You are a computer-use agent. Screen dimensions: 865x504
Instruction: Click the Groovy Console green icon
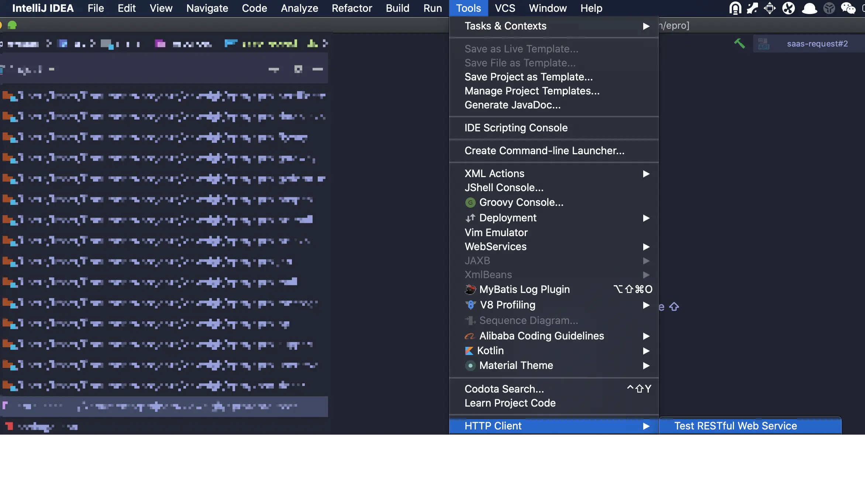[x=470, y=203]
